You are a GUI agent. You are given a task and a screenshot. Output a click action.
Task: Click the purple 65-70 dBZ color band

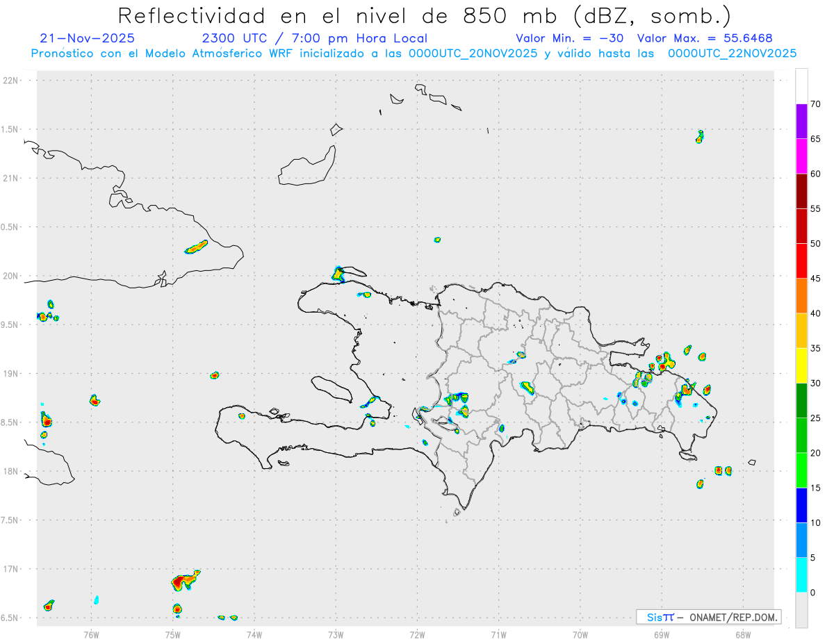[x=801, y=122]
